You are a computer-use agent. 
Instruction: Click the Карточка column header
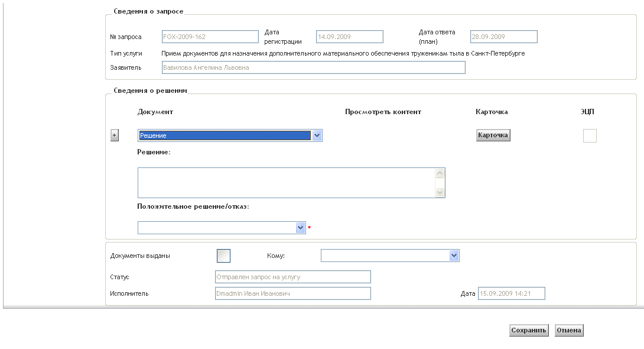[492, 112]
